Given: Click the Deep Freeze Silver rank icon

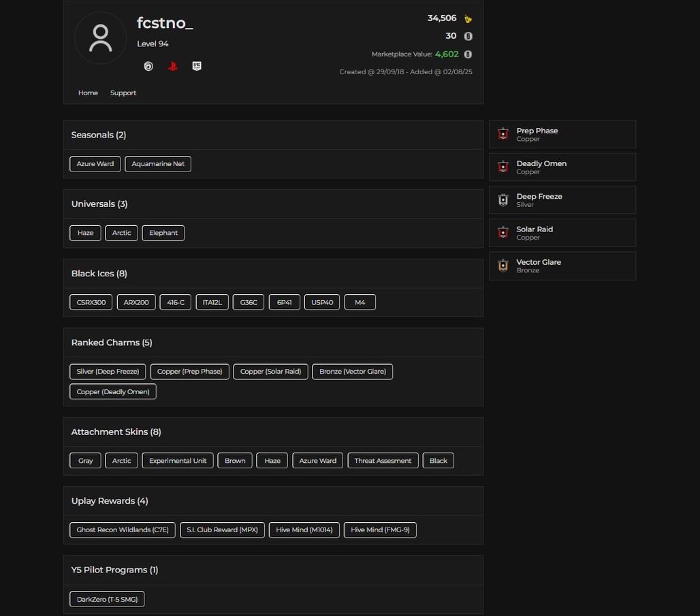Looking at the screenshot, I should pos(503,200).
